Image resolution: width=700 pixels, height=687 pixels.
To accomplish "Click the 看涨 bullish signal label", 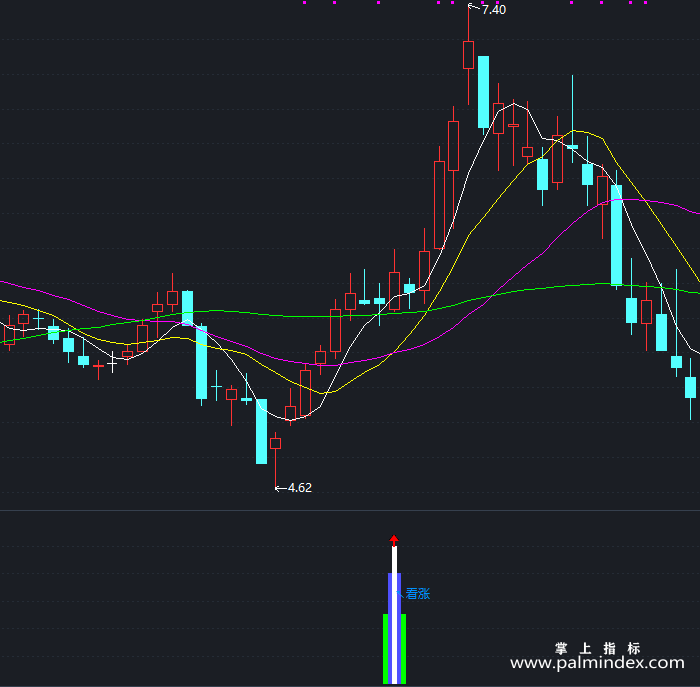I will point(417,594).
